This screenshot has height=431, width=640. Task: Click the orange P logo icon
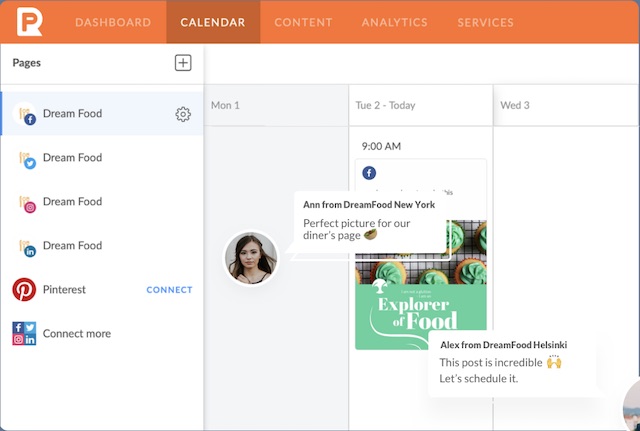(29, 22)
